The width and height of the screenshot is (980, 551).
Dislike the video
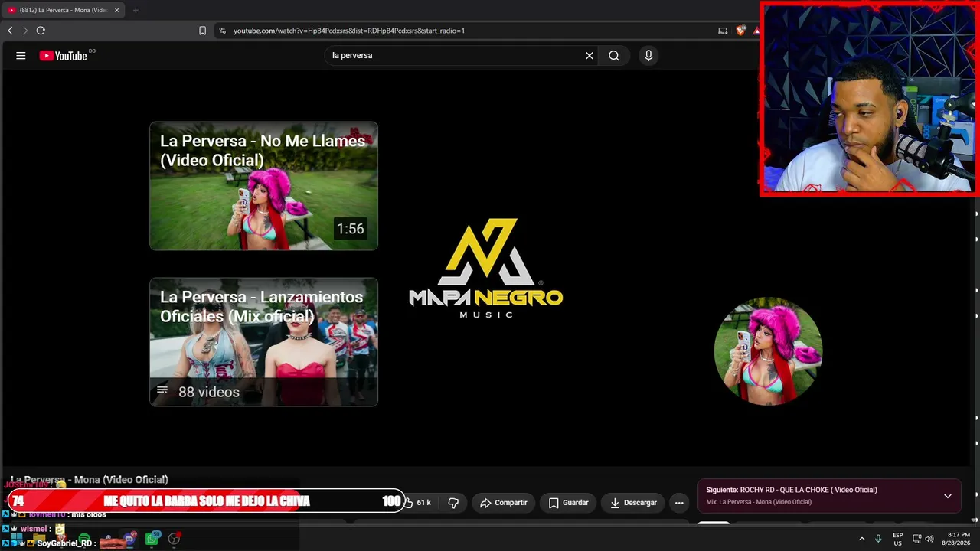tap(453, 503)
